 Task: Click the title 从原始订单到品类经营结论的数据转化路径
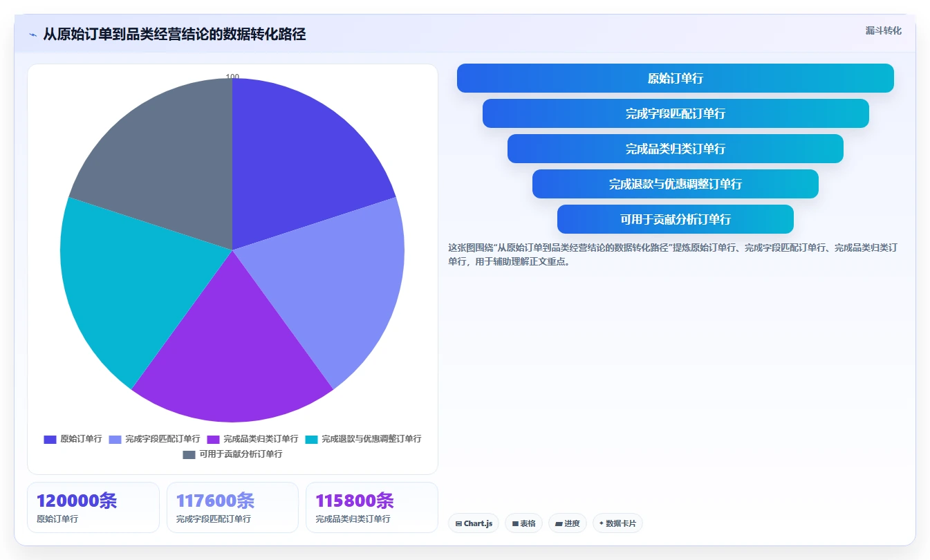coord(174,34)
